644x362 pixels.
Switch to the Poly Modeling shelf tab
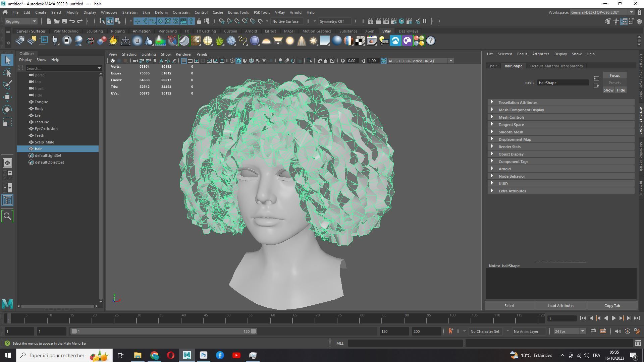[66, 31]
